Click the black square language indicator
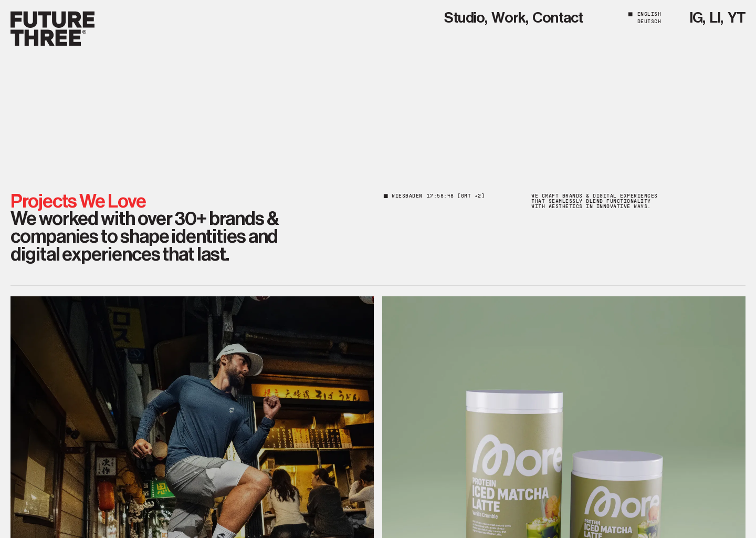This screenshot has width=756, height=538. 631,14
